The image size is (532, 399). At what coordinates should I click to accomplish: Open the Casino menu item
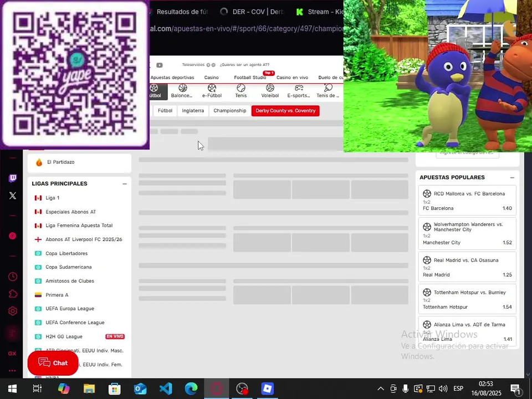pyautogui.click(x=211, y=78)
